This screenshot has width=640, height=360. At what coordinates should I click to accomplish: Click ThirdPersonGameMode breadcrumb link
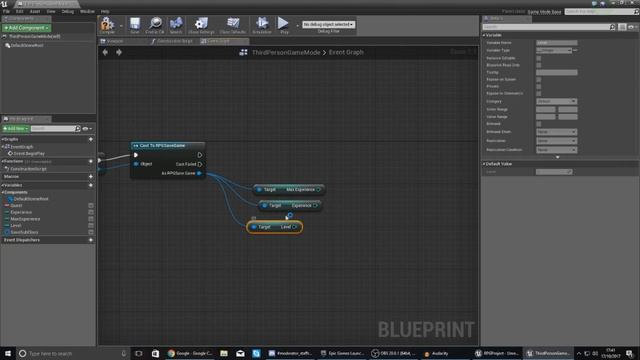tap(286, 52)
